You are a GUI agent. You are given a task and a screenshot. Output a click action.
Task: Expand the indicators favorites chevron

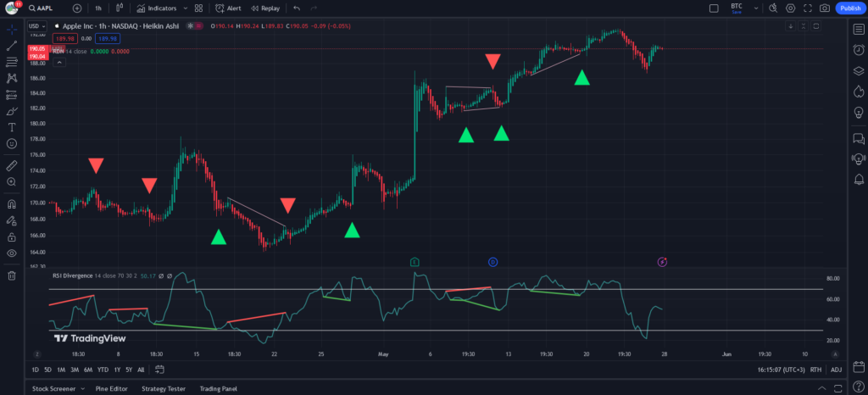click(185, 8)
